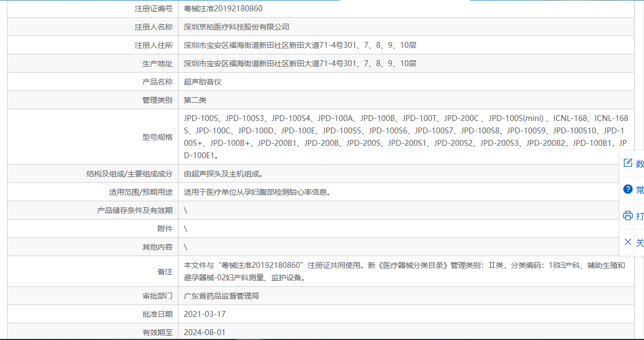The height and width of the screenshot is (340, 644).
Task: Click backslash value in 附件 row
Action: point(185,229)
